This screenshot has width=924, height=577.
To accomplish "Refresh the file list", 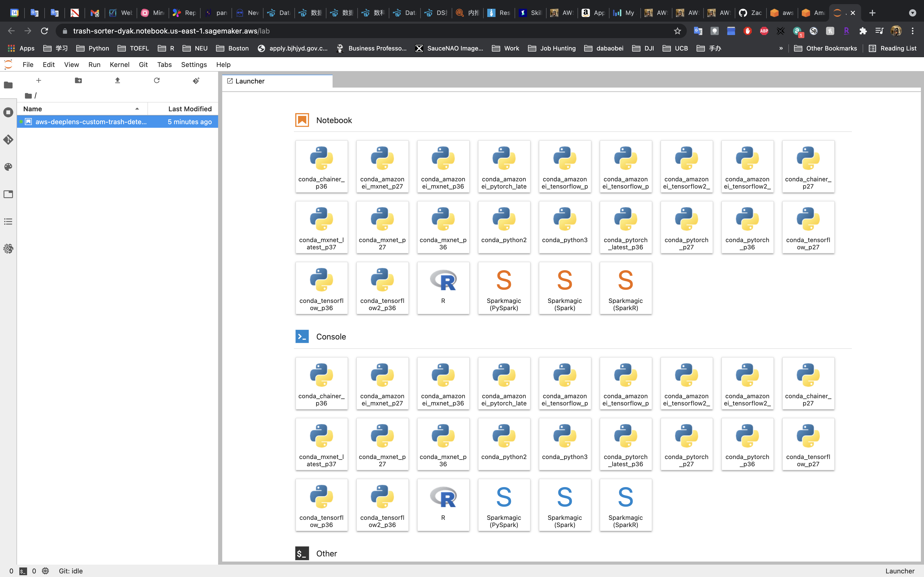I will (156, 81).
